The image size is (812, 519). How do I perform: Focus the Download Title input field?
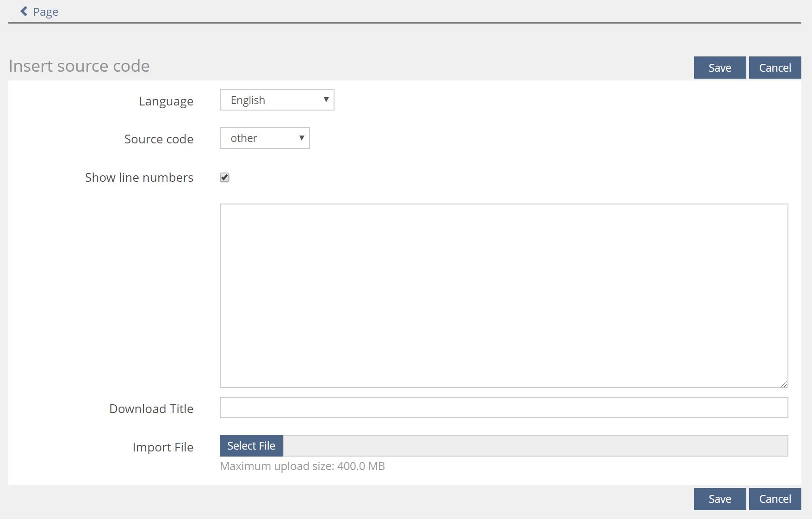pyautogui.click(x=503, y=408)
